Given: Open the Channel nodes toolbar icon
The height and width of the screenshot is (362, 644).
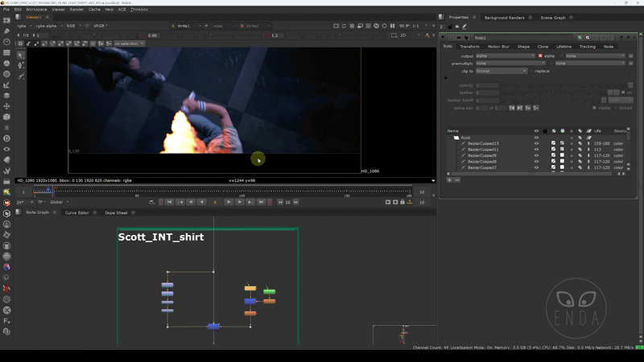Looking at the screenshot, I should [x=6, y=52].
